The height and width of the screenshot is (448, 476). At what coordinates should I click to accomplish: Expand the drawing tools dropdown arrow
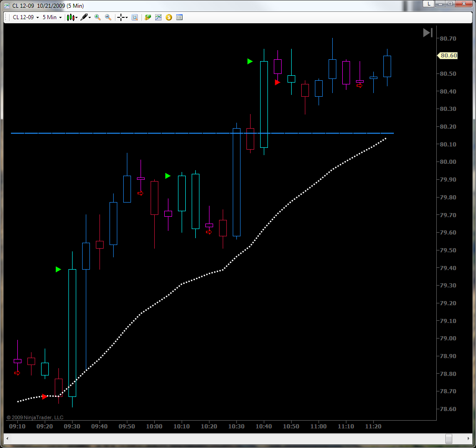[90, 18]
